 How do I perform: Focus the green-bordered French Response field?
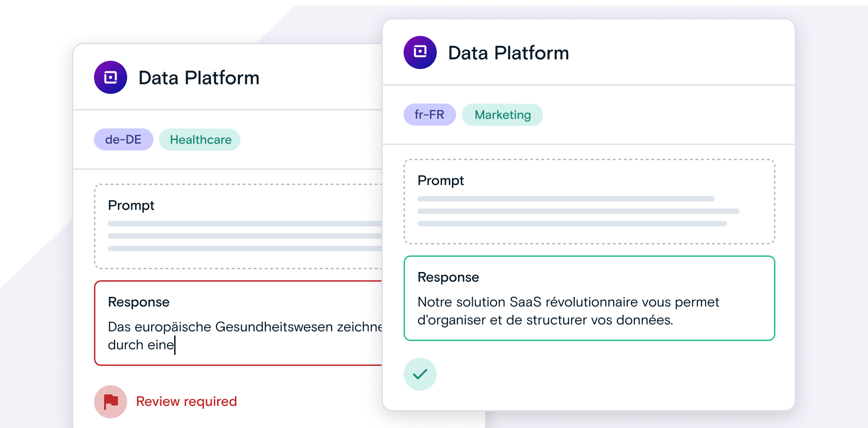tap(589, 298)
